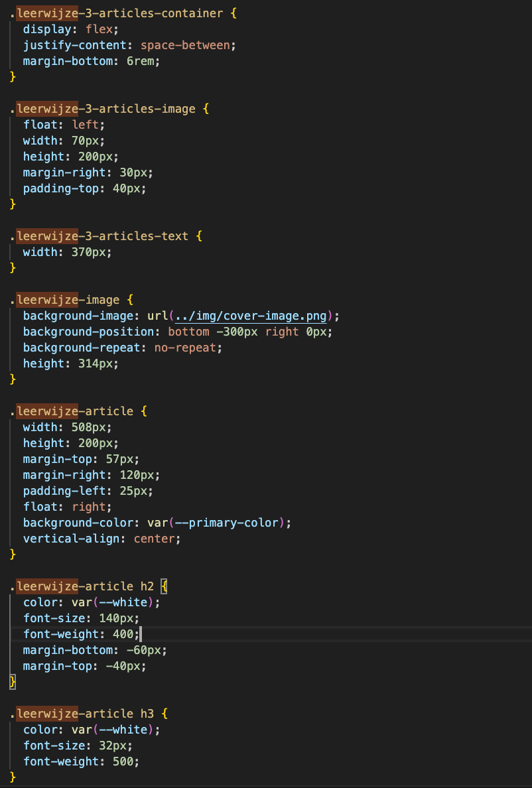Click 'background-repeat: no-repeat;' line
The height and width of the screenshot is (788, 532).
pos(123,348)
